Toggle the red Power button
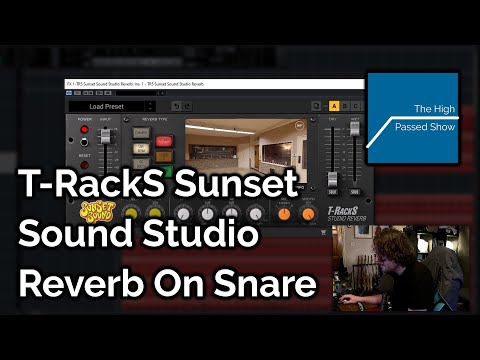The width and height of the screenshot is (480, 360). point(84,129)
